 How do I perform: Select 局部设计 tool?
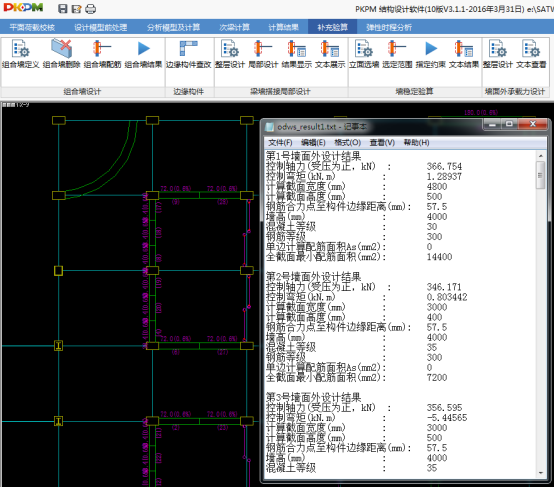(263, 54)
